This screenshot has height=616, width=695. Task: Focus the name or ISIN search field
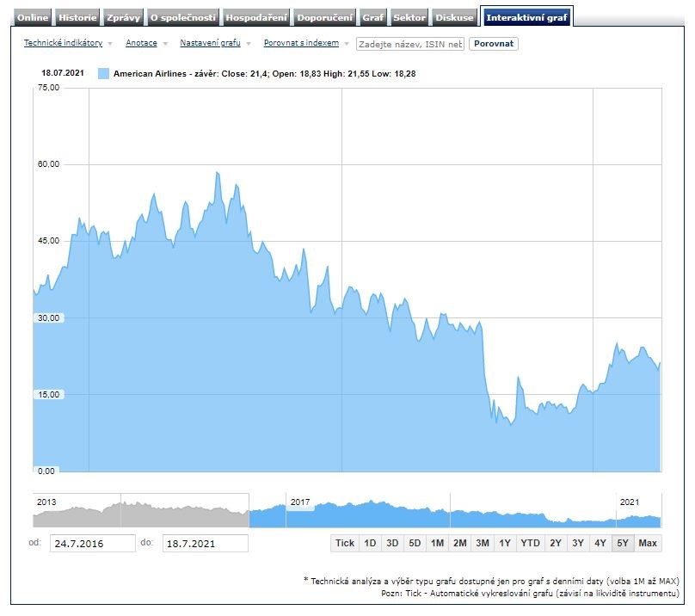[410, 44]
